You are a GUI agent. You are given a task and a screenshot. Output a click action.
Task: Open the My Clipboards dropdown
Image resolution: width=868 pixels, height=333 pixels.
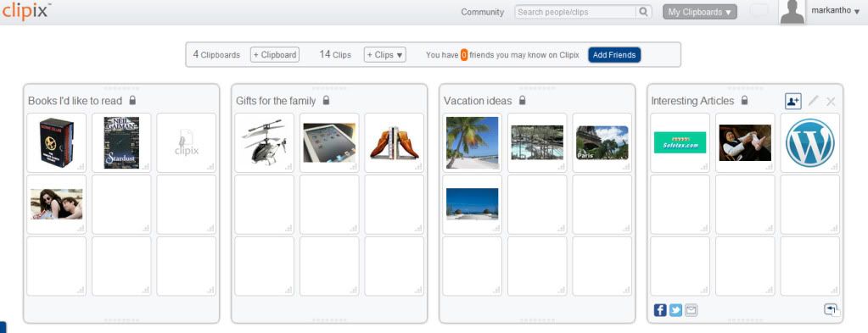(x=700, y=12)
